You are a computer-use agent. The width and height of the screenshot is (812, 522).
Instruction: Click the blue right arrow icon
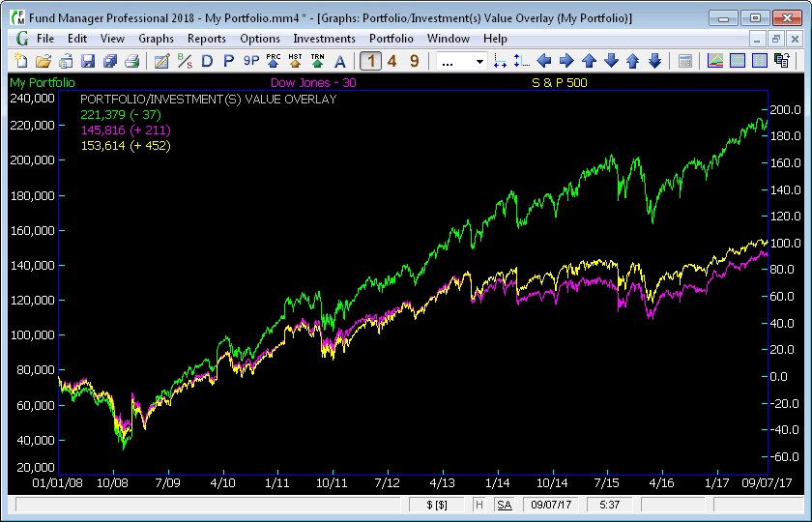pos(566,61)
